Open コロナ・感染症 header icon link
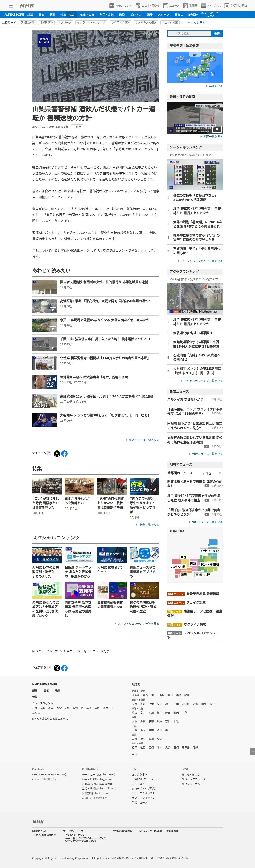The width and height of the screenshot is (255, 868). click(x=148, y=6)
